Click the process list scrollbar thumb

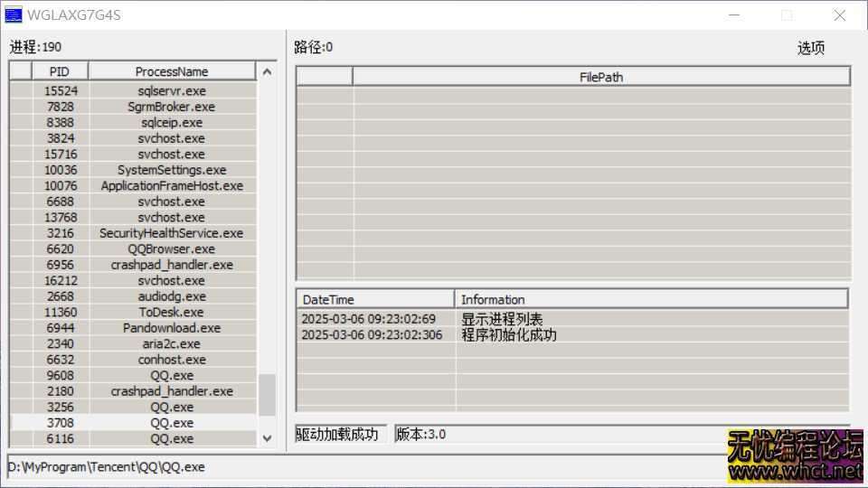tap(267, 395)
